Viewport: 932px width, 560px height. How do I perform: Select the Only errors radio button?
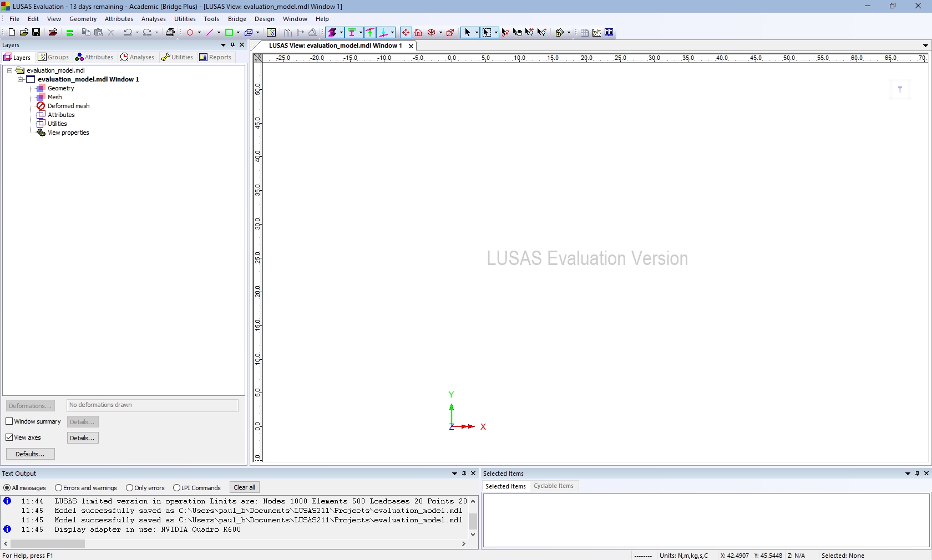coord(129,488)
